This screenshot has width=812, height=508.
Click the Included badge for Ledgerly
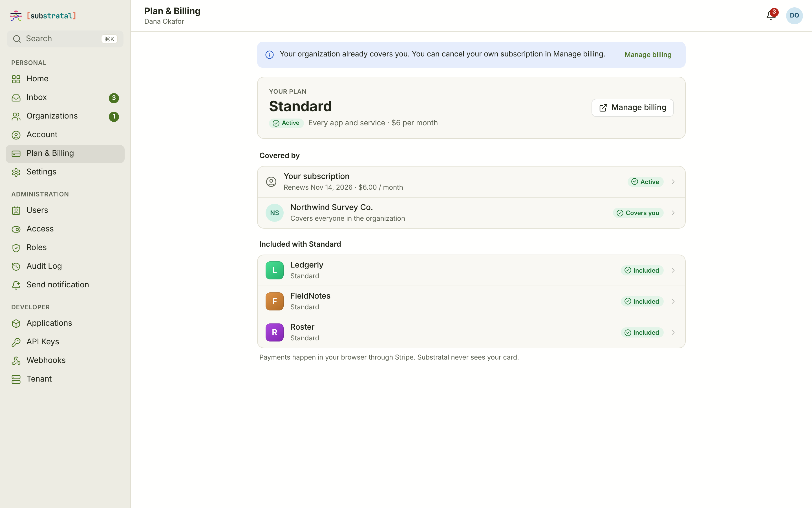pyautogui.click(x=642, y=270)
